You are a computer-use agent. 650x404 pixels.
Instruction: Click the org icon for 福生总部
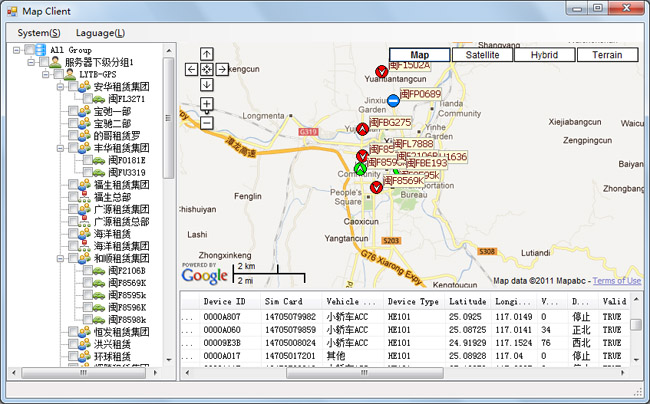point(84,197)
